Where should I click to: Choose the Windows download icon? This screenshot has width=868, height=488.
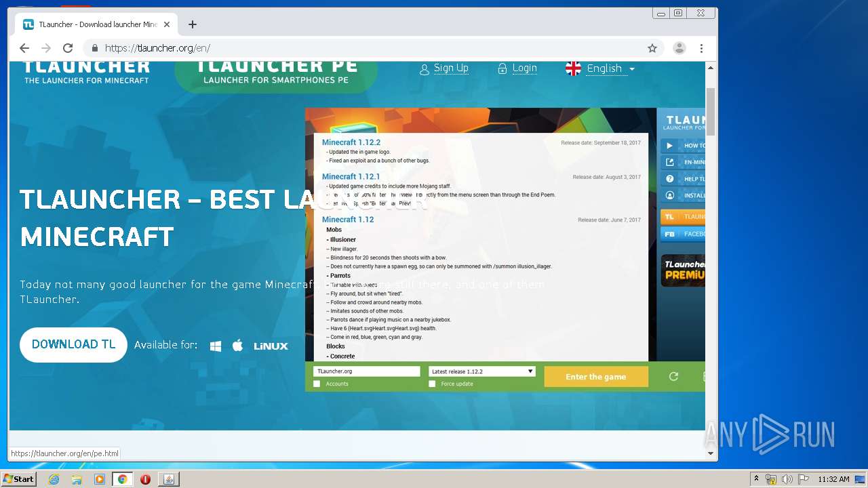216,346
